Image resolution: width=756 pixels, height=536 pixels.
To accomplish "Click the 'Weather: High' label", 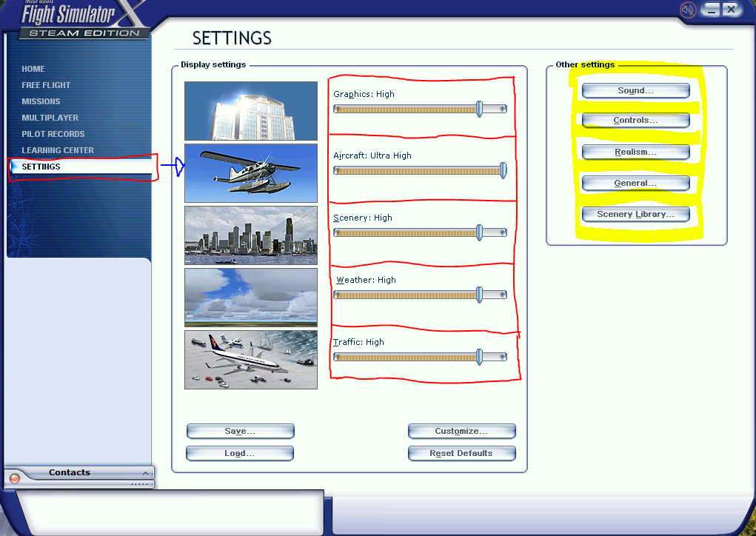I will (366, 280).
